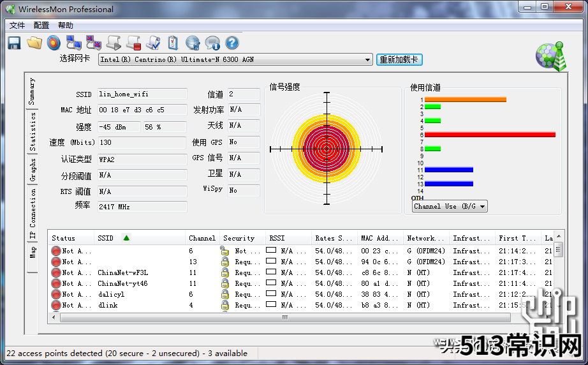
Task: Click the bullseye target toolbar icon
Action: click(54, 43)
